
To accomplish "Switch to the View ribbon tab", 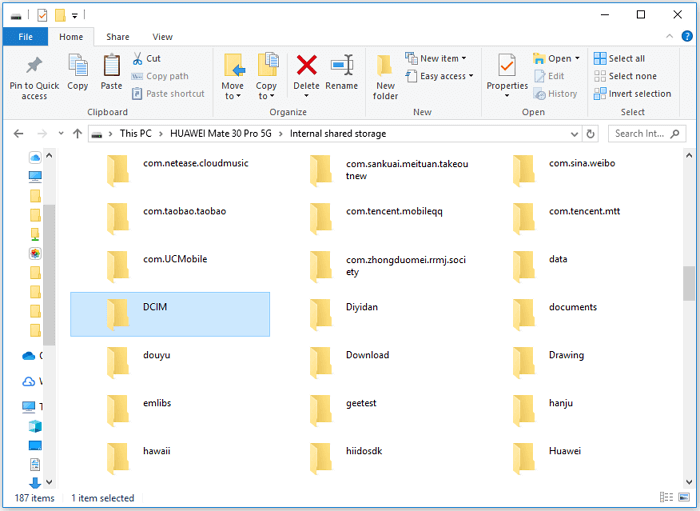I will (x=162, y=37).
